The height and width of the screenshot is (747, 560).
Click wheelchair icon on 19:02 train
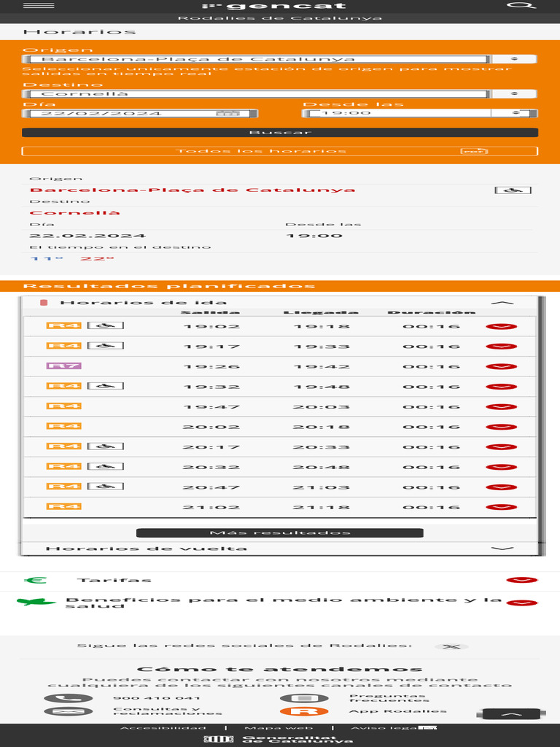pos(106,326)
